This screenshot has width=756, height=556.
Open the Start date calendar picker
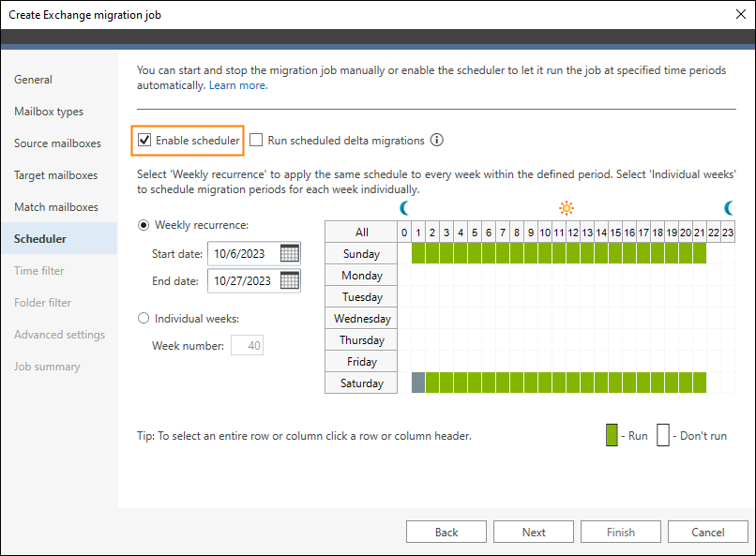coord(289,253)
